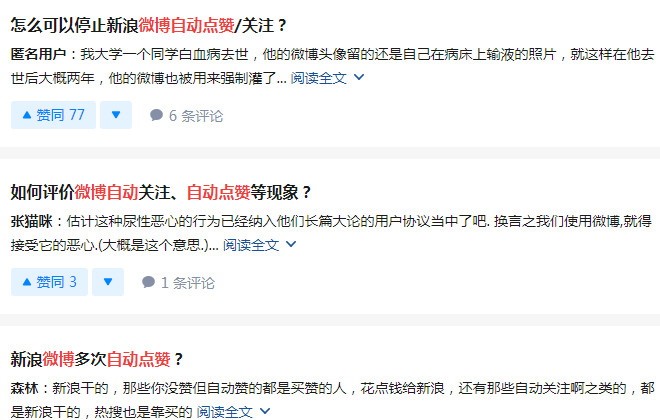The image size is (660, 420).
Task: Click author name 张猫咪
Action: (x=32, y=221)
